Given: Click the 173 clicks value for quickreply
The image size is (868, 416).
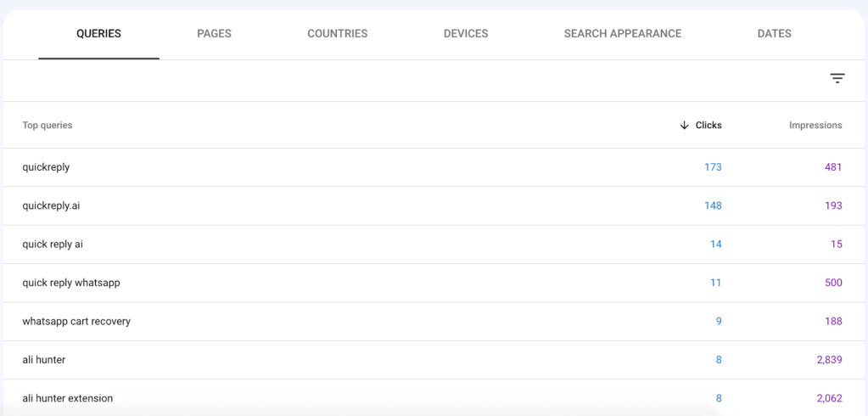Looking at the screenshot, I should tap(712, 167).
